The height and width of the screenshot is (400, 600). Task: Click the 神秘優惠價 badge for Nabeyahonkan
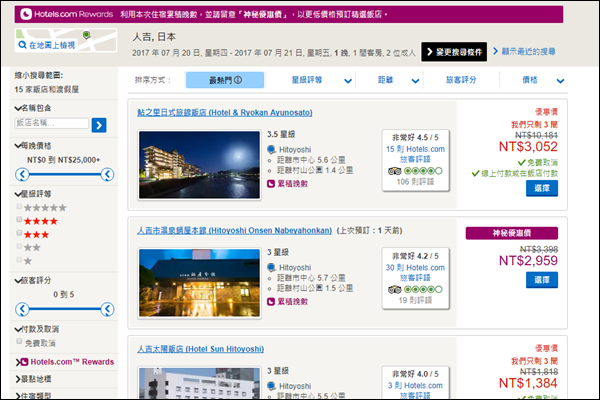[512, 233]
